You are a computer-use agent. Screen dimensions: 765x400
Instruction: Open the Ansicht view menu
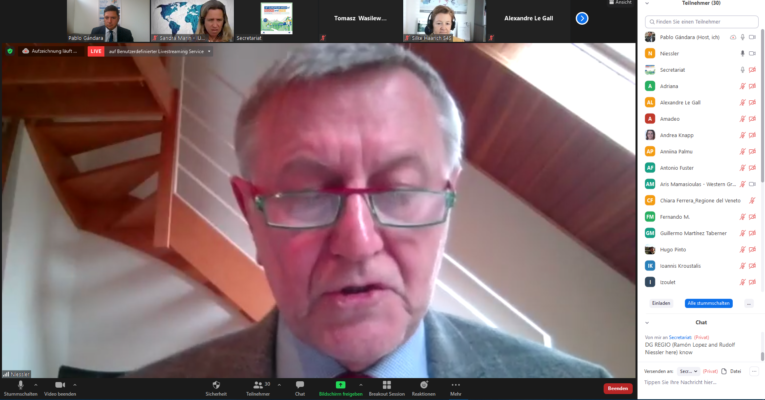coord(620,2)
